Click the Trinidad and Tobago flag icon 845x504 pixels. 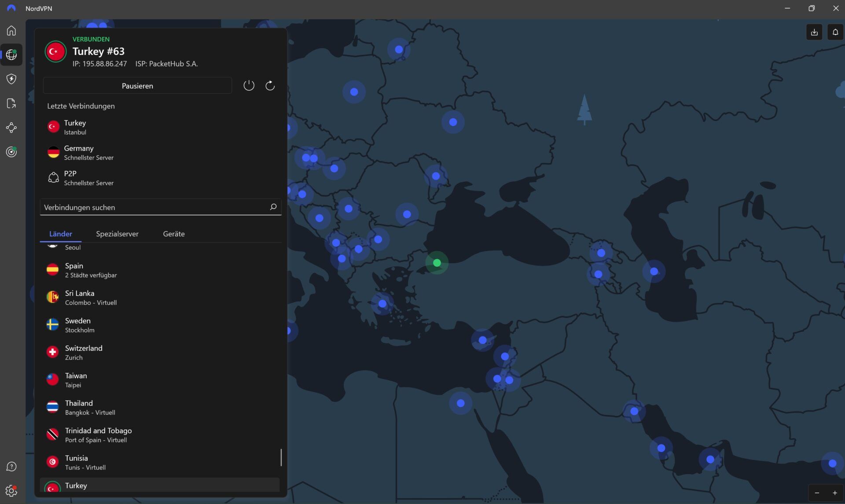(x=52, y=434)
